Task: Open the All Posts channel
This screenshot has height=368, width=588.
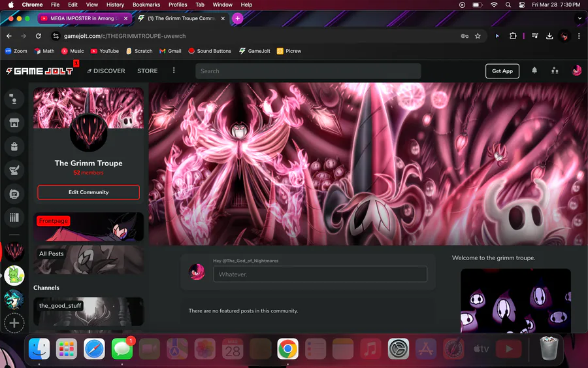Action: [x=88, y=259]
